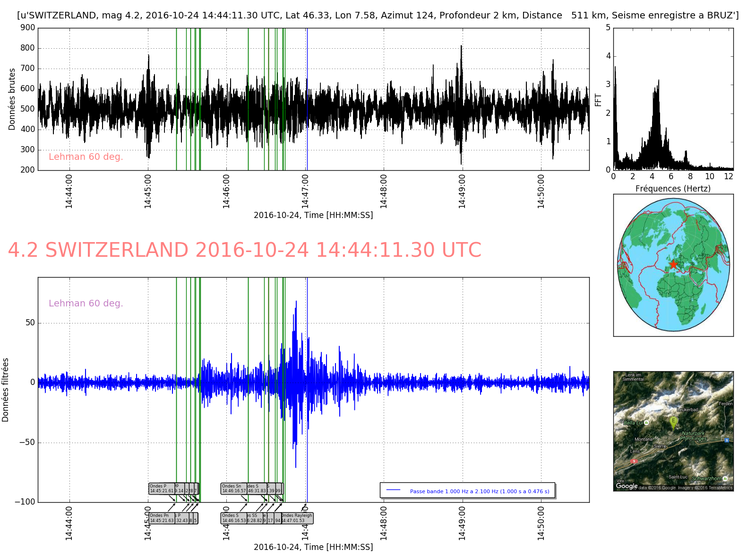Click the Ondes S 14:46:16.53 label
The width and height of the screenshot is (756, 558).
point(233,518)
